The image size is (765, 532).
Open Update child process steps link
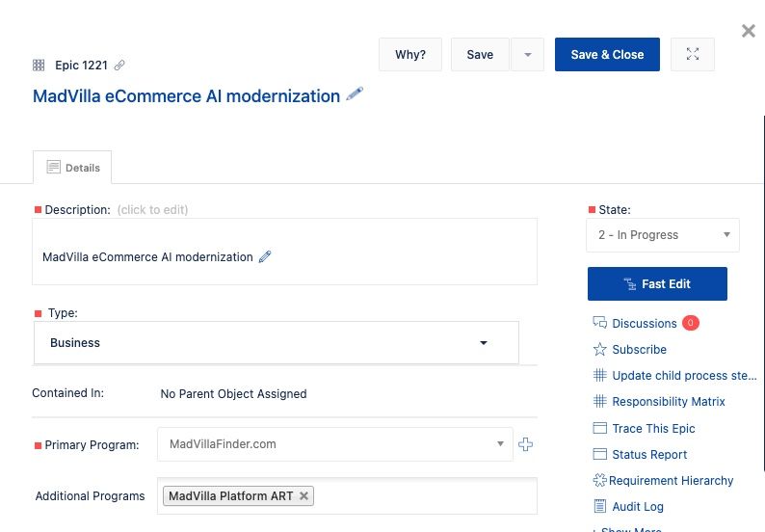pos(684,375)
